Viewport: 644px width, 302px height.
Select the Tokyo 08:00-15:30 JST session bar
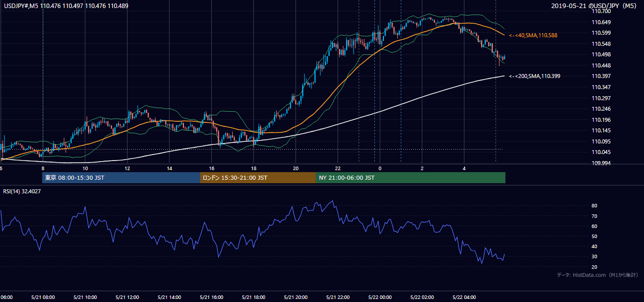[x=121, y=178]
